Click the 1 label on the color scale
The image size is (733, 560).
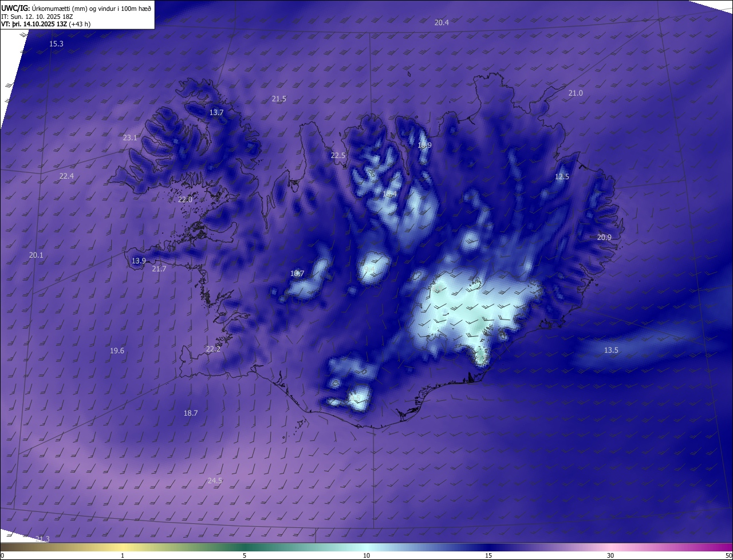point(123,556)
